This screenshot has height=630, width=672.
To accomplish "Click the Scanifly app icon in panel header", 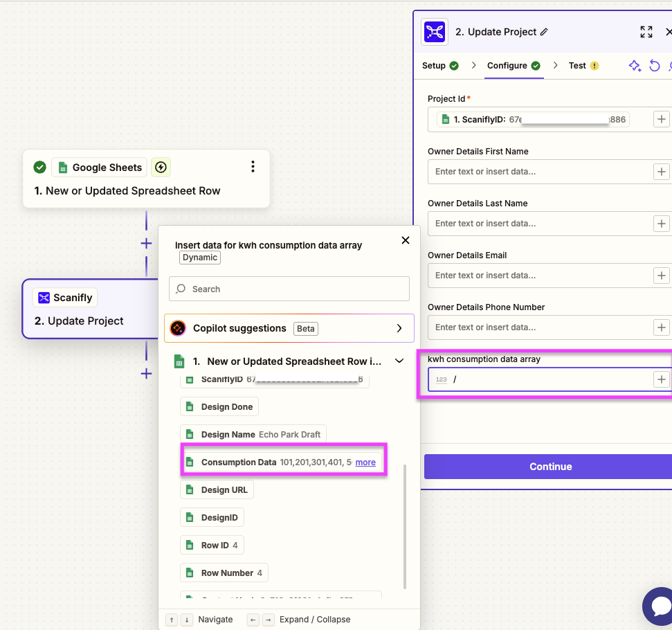I will pos(435,32).
